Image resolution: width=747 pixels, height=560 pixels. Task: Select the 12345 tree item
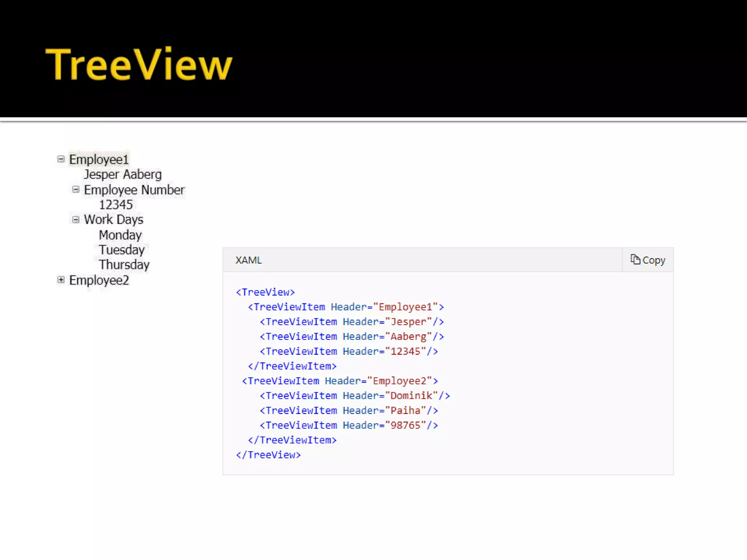116,205
